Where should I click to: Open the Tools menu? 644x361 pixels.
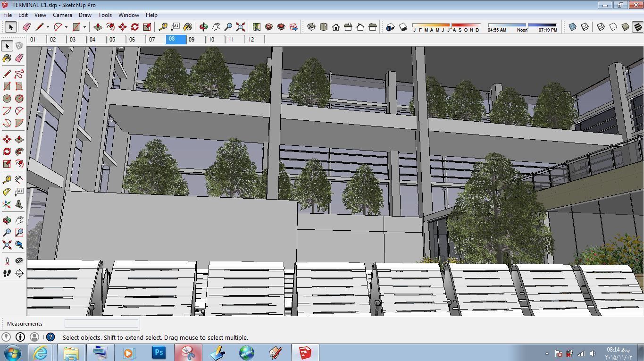[x=105, y=15]
